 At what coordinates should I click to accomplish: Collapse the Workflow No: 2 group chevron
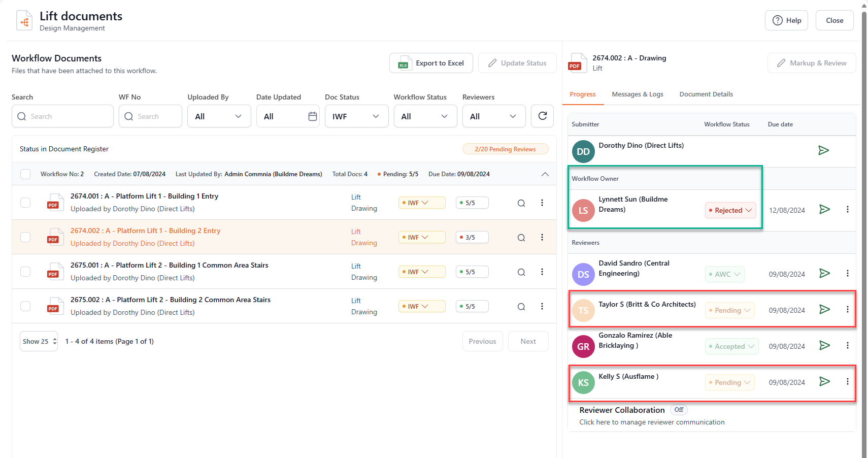click(x=545, y=174)
